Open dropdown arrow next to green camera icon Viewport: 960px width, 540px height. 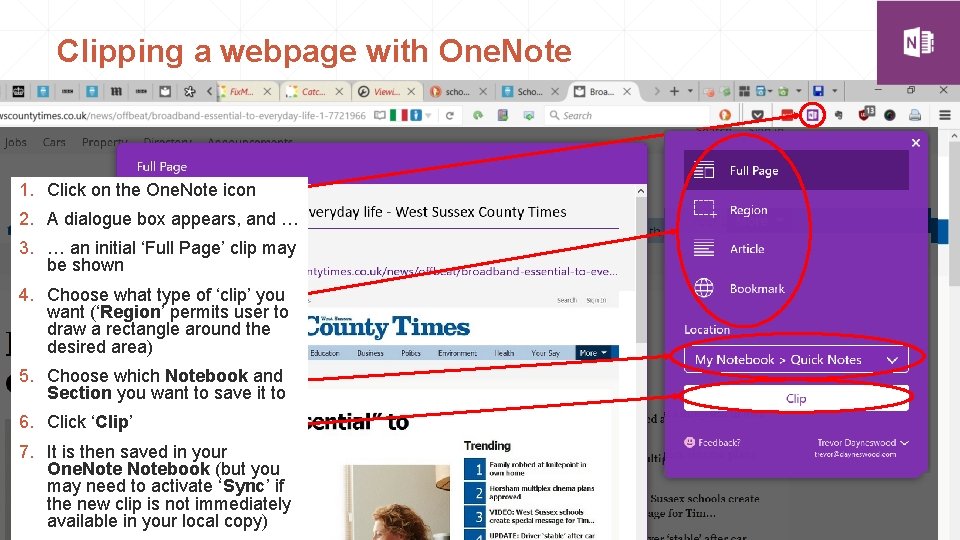798,91
